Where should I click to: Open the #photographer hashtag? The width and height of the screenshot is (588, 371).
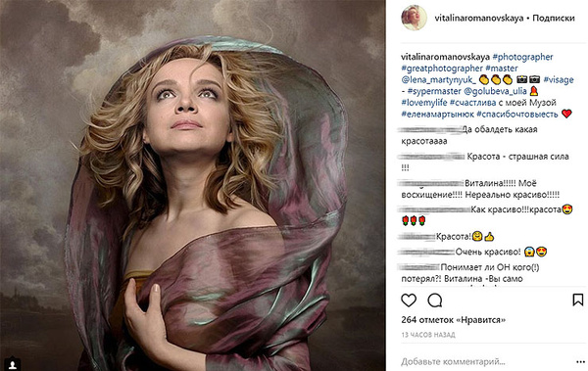[522, 57]
